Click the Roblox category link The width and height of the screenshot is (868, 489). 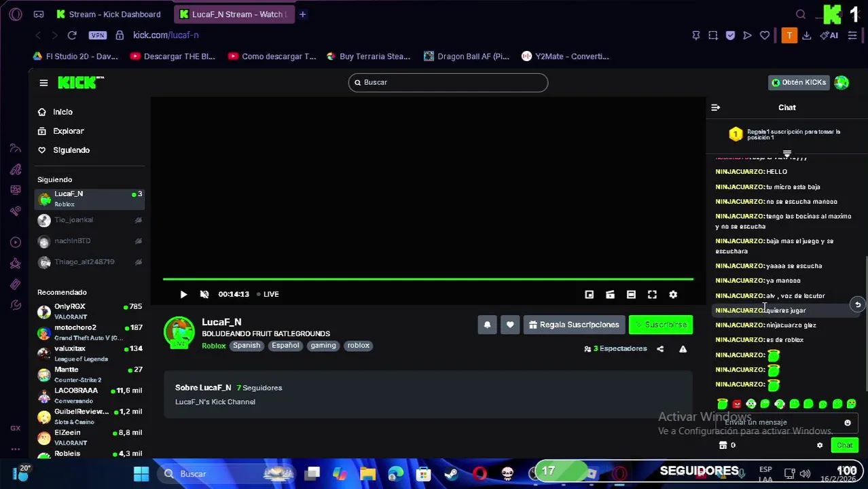[213, 346]
